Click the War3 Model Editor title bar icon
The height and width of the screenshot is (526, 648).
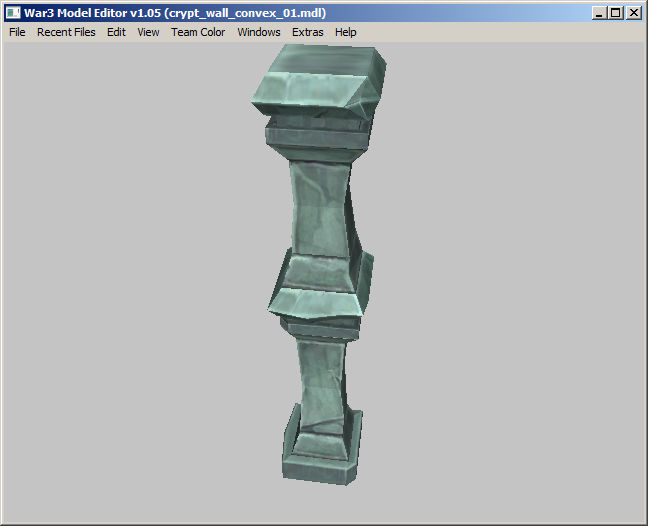[13, 13]
